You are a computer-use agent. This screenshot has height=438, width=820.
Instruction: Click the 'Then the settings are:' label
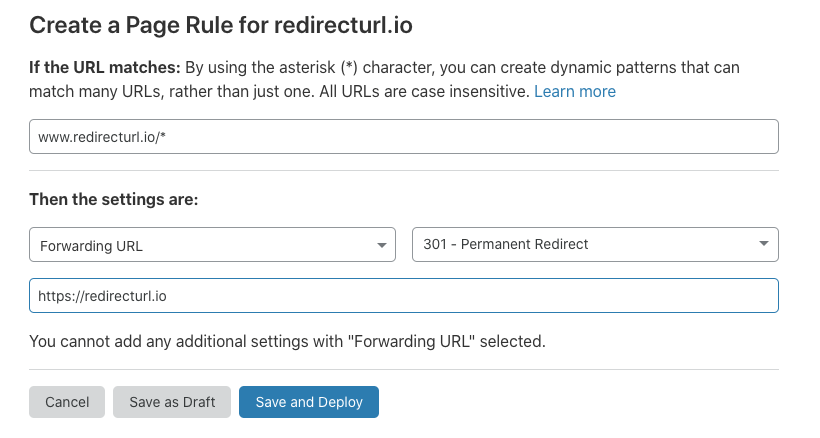click(x=113, y=199)
